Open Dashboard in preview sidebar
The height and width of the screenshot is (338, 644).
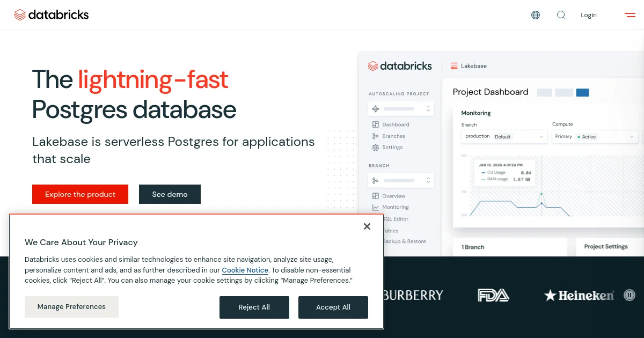(x=396, y=124)
